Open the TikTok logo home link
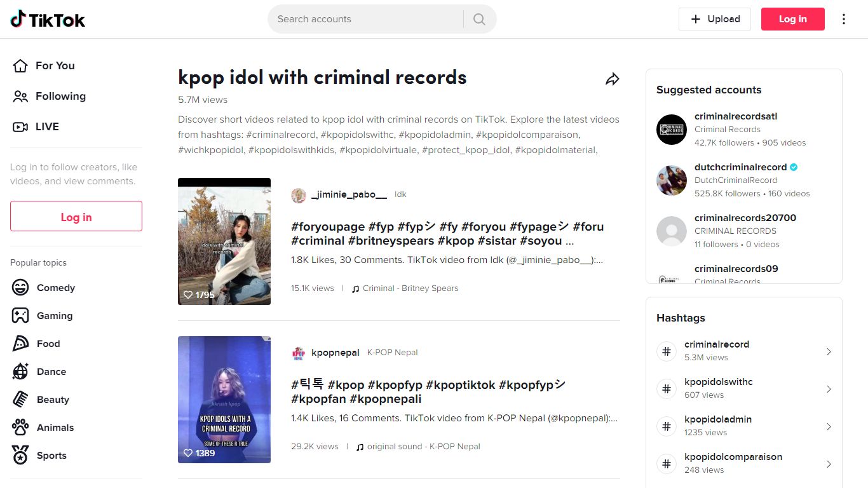Image resolution: width=868 pixels, height=488 pixels. pyautogui.click(x=48, y=20)
